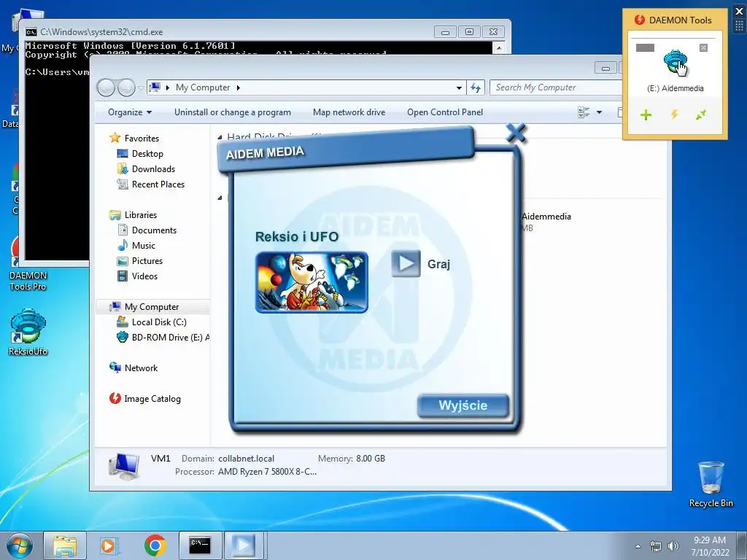Click Uninstall or change a program
Screen dimensions: 747x560
coord(233,112)
